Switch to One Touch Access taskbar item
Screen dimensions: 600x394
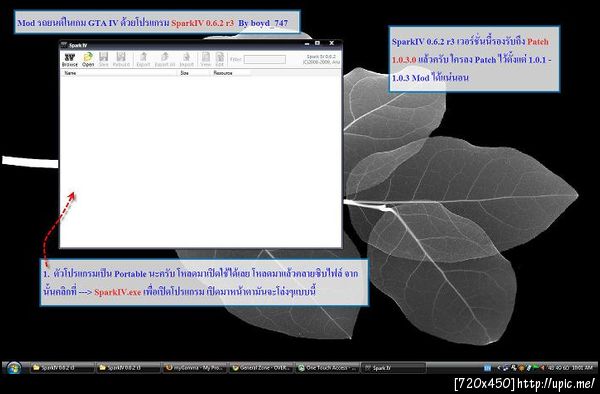[328, 368]
